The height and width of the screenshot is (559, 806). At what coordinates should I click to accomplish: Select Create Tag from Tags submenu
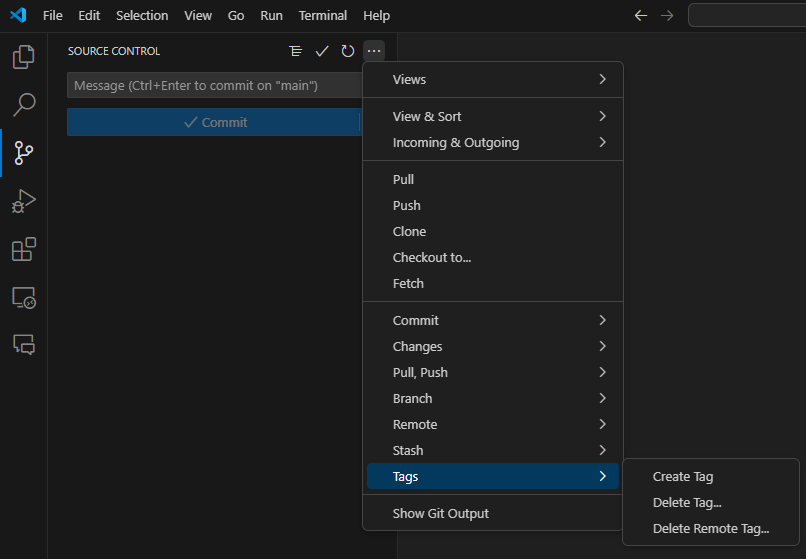pos(683,477)
